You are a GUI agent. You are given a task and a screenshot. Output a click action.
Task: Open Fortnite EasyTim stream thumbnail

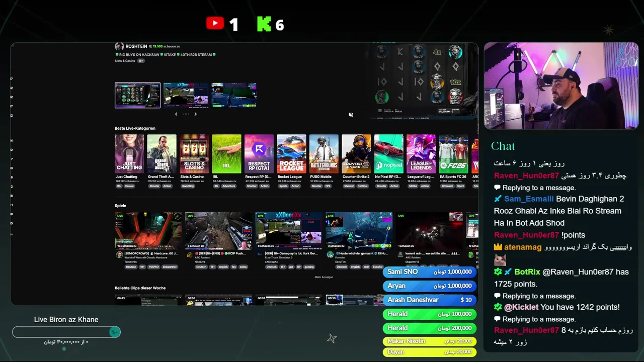pyautogui.click(x=359, y=231)
